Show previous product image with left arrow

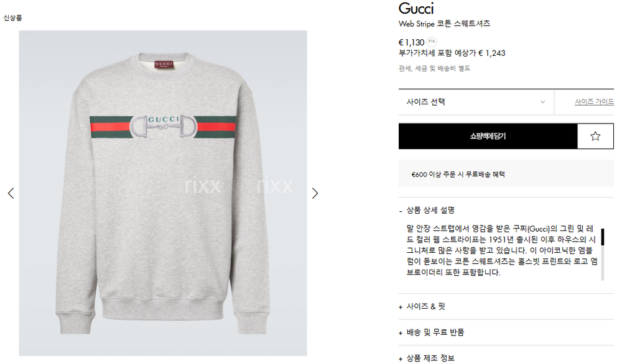point(11,193)
